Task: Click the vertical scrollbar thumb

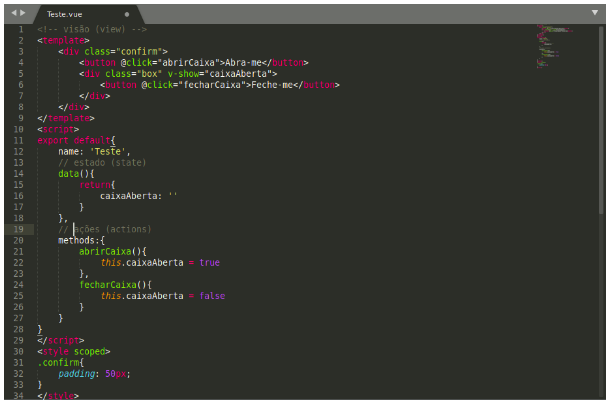Action: [x=601, y=119]
